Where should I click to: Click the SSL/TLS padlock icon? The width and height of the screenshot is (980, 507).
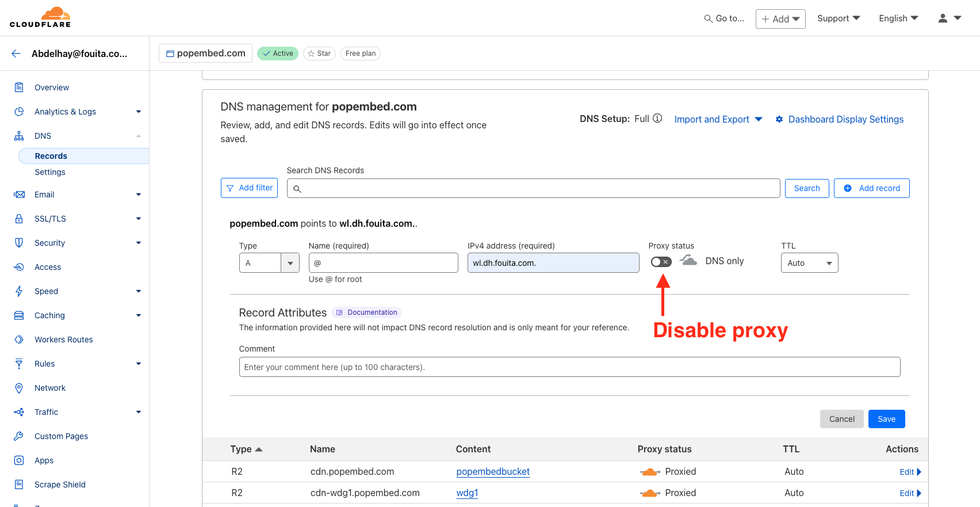(x=19, y=219)
